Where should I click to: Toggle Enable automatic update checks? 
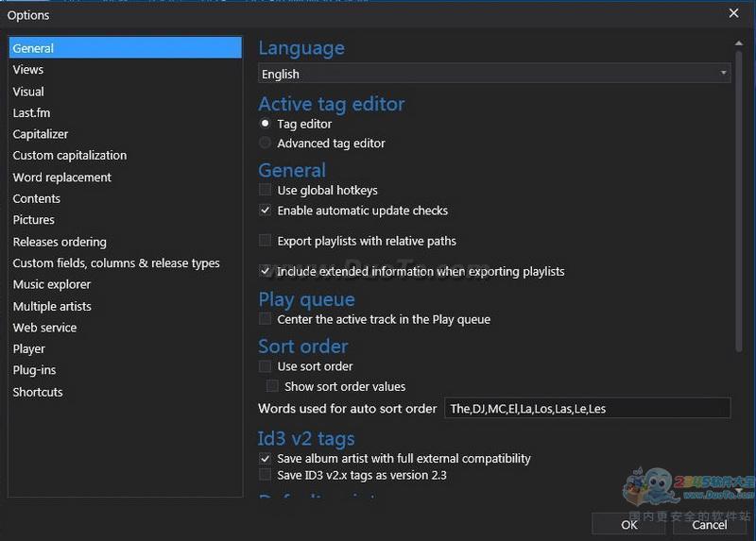(x=265, y=211)
